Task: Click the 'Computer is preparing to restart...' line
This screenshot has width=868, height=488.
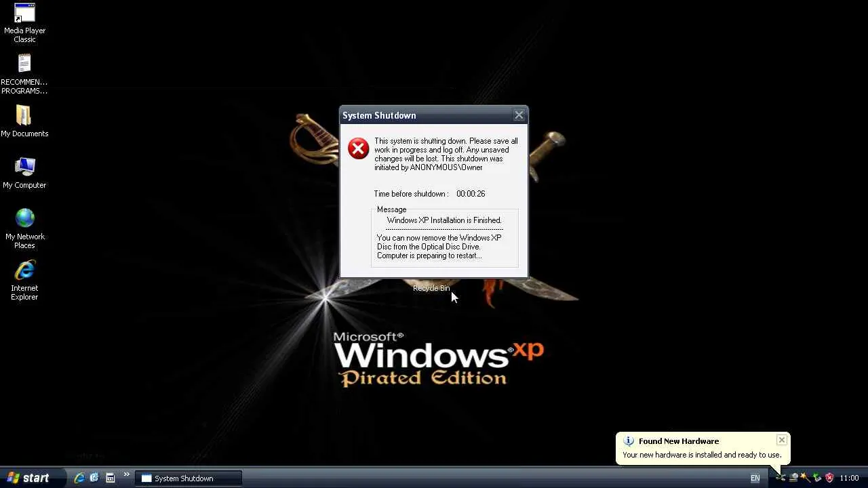Action: click(x=429, y=256)
